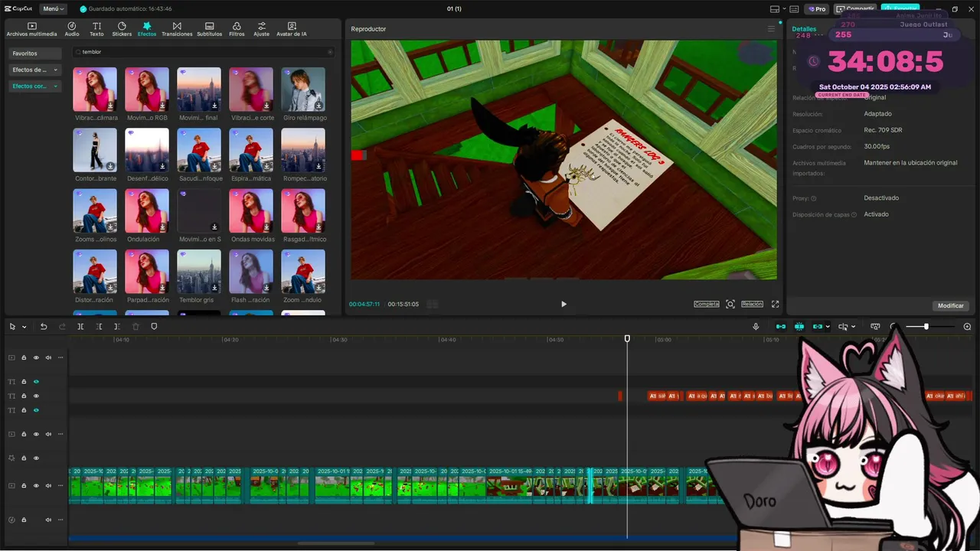
Task: Open the Reproductor panel menu
Action: [x=771, y=29]
